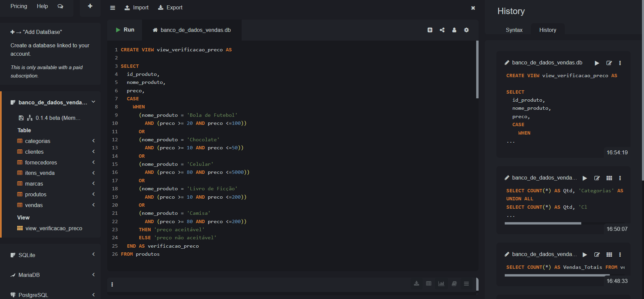The image size is (644, 299).
Task: Open the chat feedback icon beside Help
Action: (60, 6)
